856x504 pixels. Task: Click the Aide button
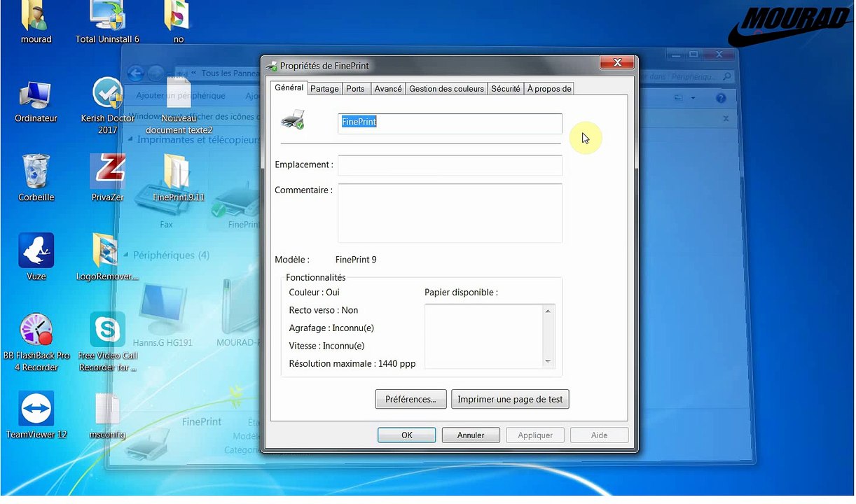600,435
